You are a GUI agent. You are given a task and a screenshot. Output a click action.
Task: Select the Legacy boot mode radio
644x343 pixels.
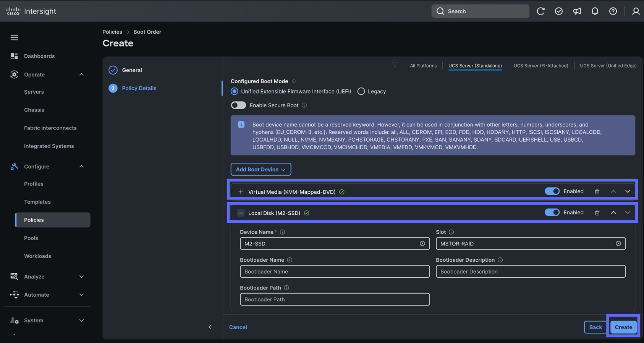(x=361, y=91)
